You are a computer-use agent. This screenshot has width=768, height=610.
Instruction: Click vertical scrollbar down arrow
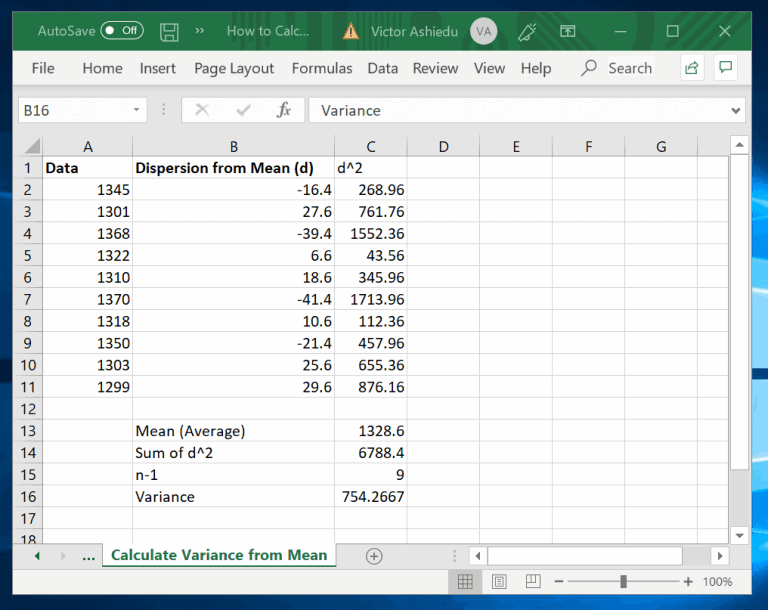click(739, 536)
